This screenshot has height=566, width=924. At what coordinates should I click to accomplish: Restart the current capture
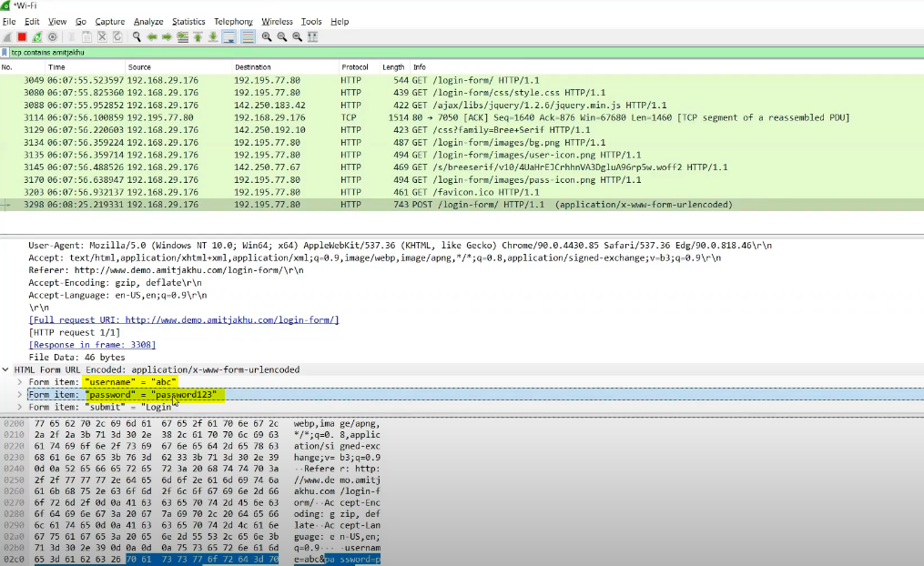click(x=37, y=37)
